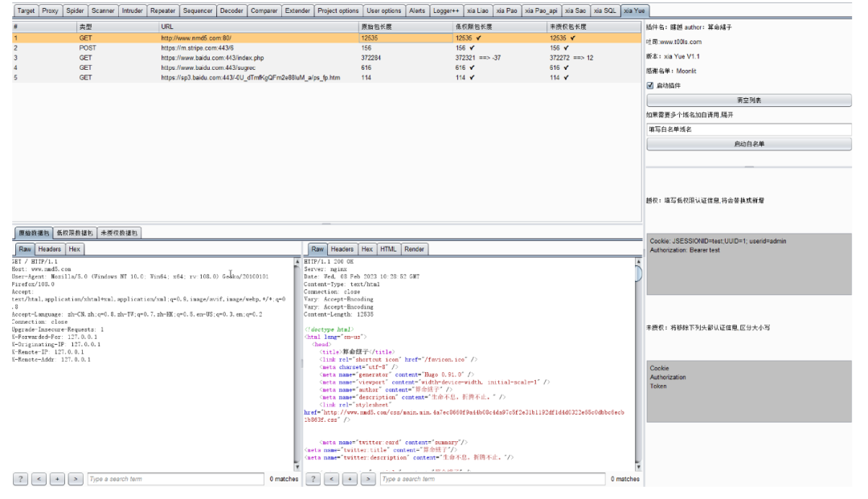The height and width of the screenshot is (499, 868).
Task: Click the low-privilege Cookie auth text area
Action: click(749, 264)
